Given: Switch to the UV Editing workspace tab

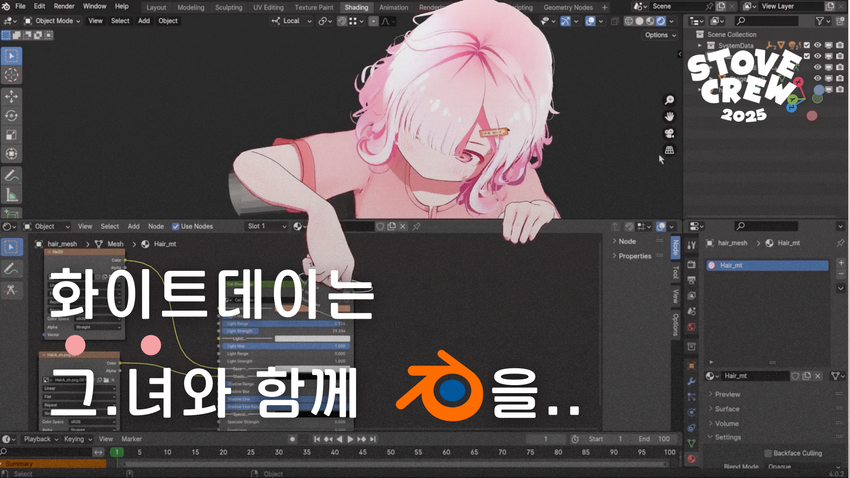Looking at the screenshot, I should click(268, 8).
